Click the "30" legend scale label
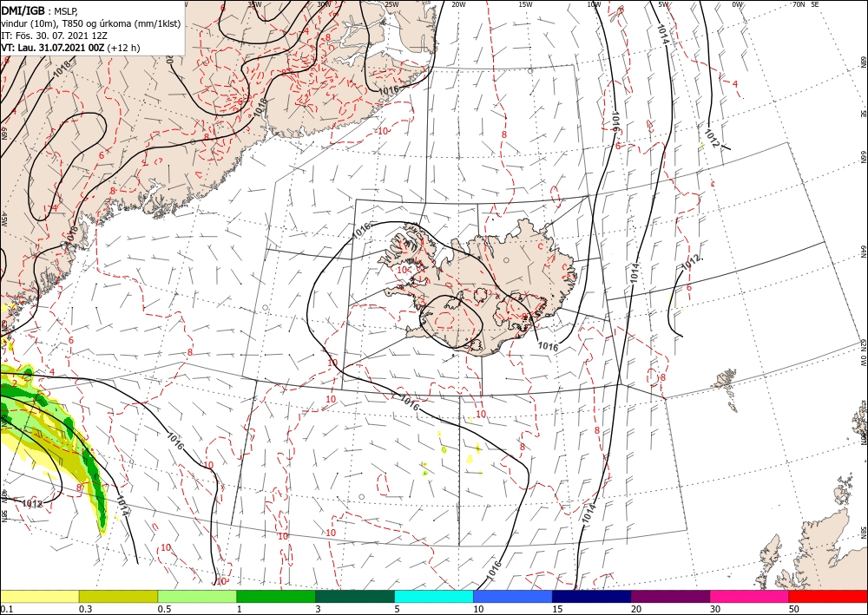Image resolution: width=868 pixels, height=615 pixels. (715, 609)
